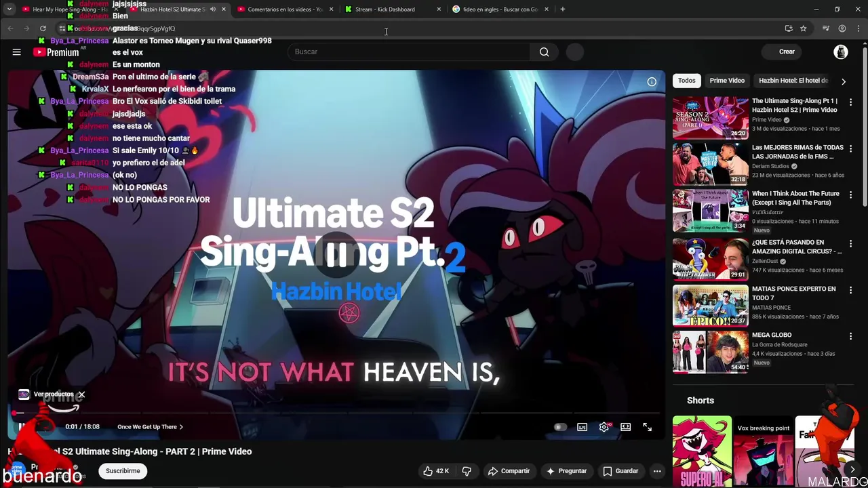
Task: Open LAS MEJORES RIMAS FMS thumbnail
Action: tap(710, 164)
